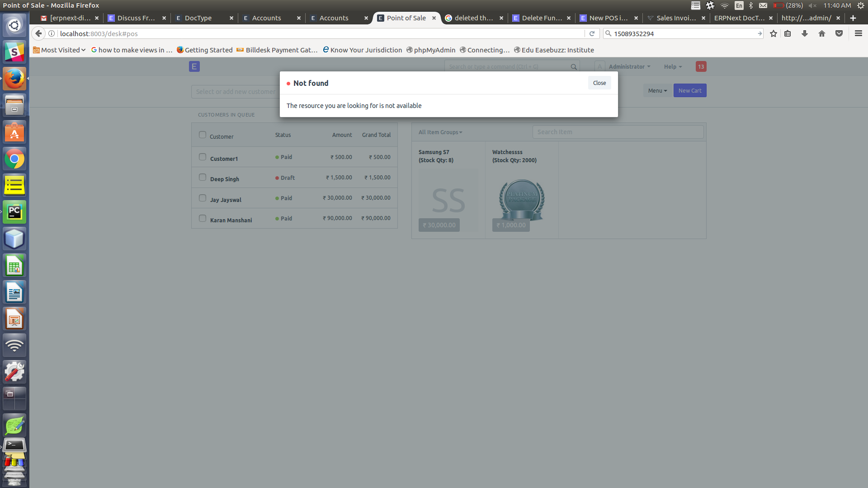
Task: Open the Firefox downloads arrow
Action: (805, 33)
